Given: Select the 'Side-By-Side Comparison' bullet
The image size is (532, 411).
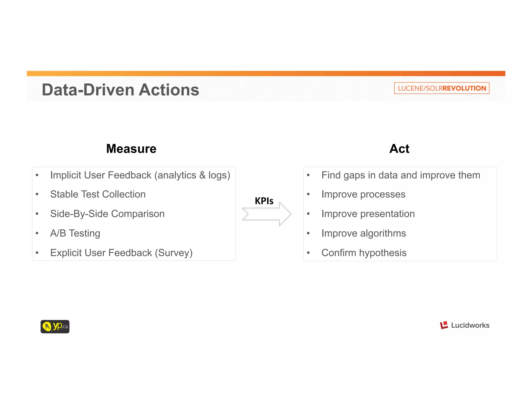Looking at the screenshot, I should 107,214.
